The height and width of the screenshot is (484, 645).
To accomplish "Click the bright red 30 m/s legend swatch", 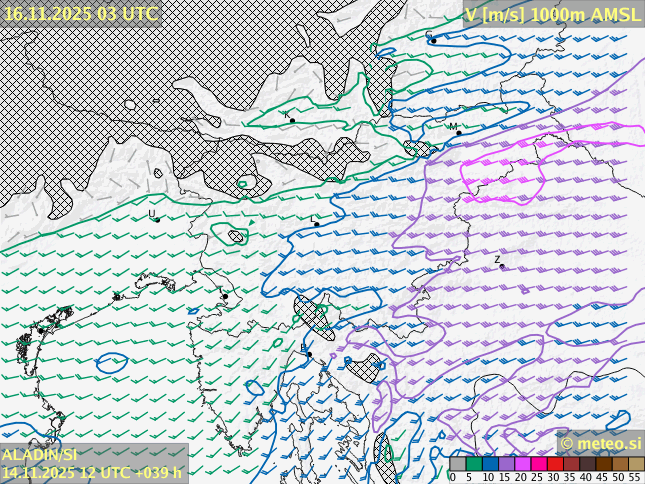I will 554,464.
